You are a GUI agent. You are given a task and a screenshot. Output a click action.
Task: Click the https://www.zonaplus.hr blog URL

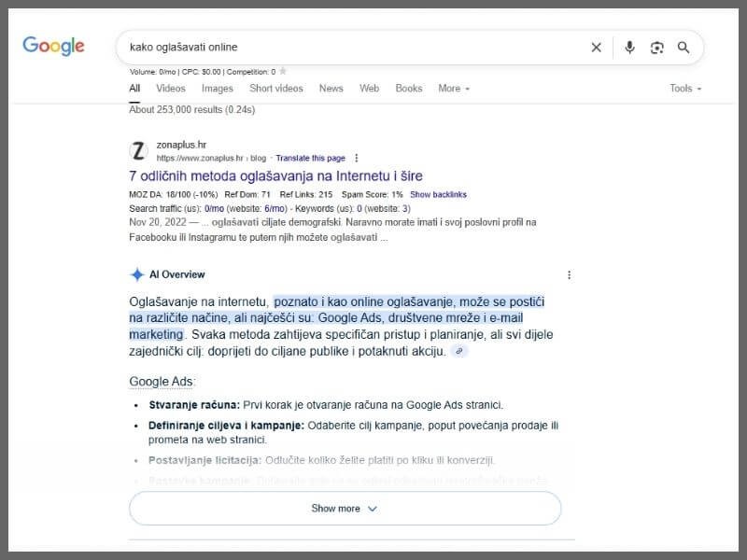211,158
